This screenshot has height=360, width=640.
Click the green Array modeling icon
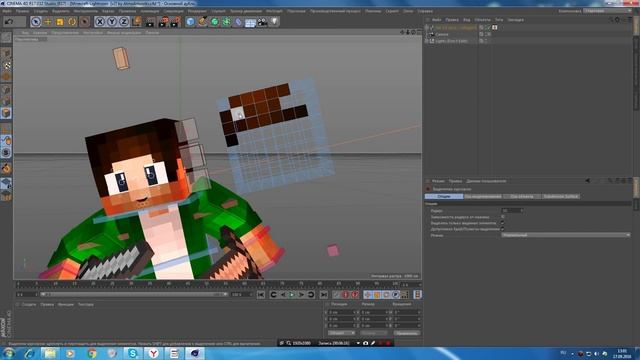tap(226, 22)
